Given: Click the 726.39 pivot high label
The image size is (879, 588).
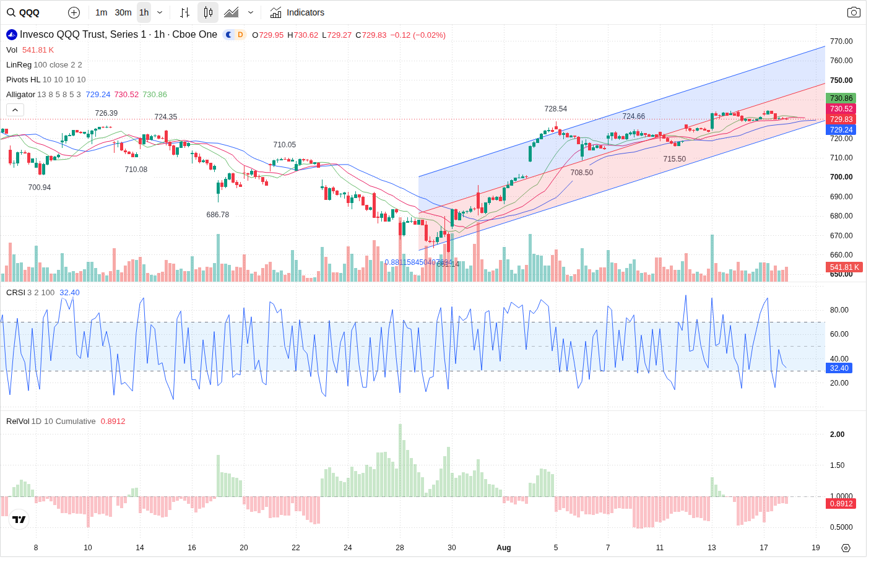Looking at the screenshot, I should pyautogui.click(x=106, y=113).
